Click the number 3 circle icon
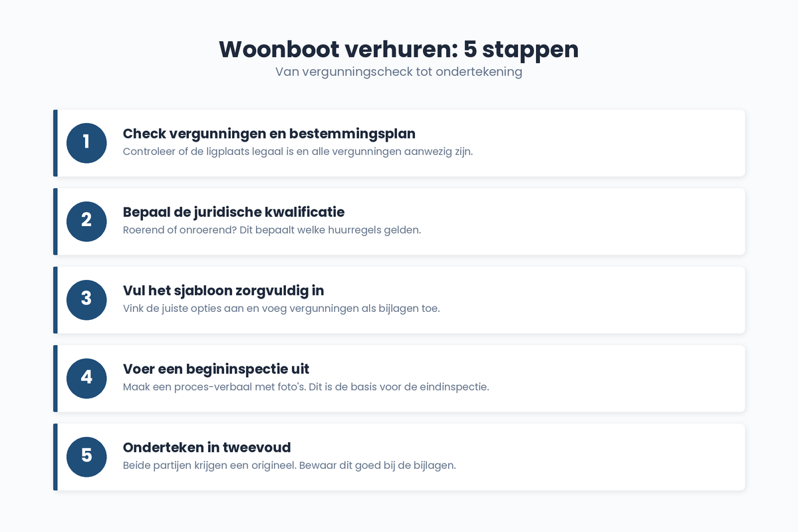 [86, 300]
